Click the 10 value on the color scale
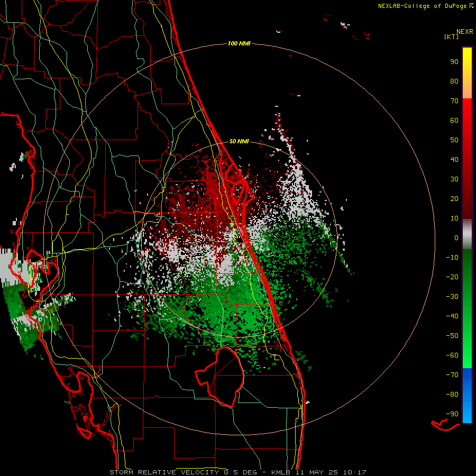 [454, 218]
